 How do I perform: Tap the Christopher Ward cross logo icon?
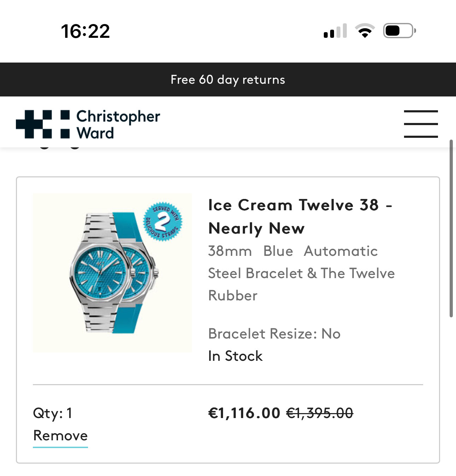point(43,124)
